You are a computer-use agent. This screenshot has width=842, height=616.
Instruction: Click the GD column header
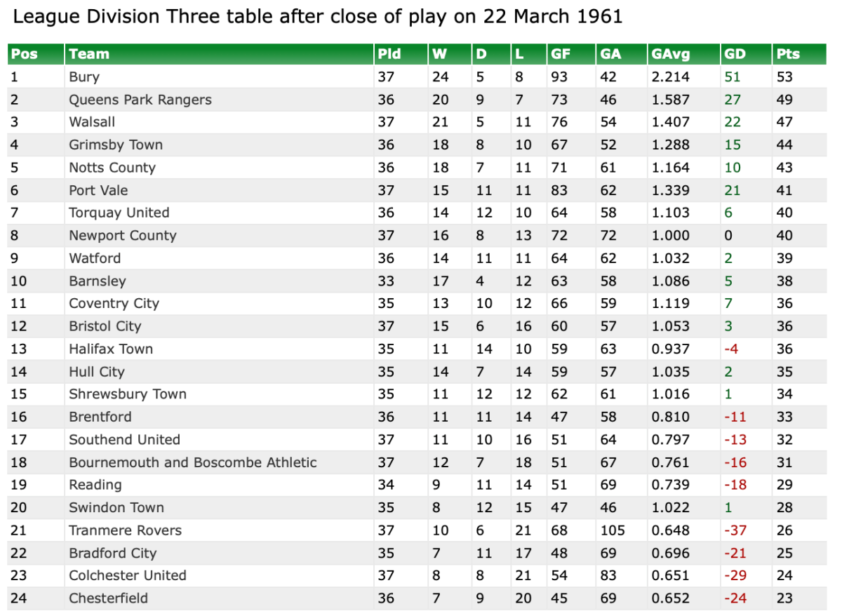tap(735, 54)
